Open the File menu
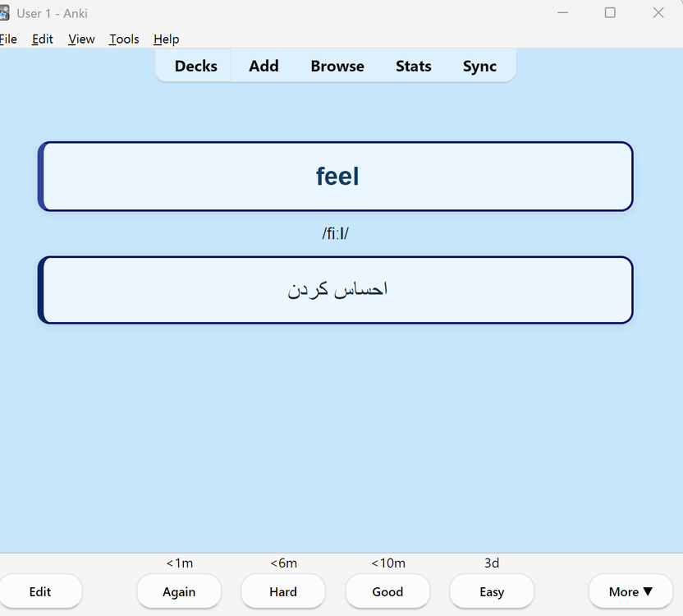This screenshot has width=683, height=616. point(8,39)
